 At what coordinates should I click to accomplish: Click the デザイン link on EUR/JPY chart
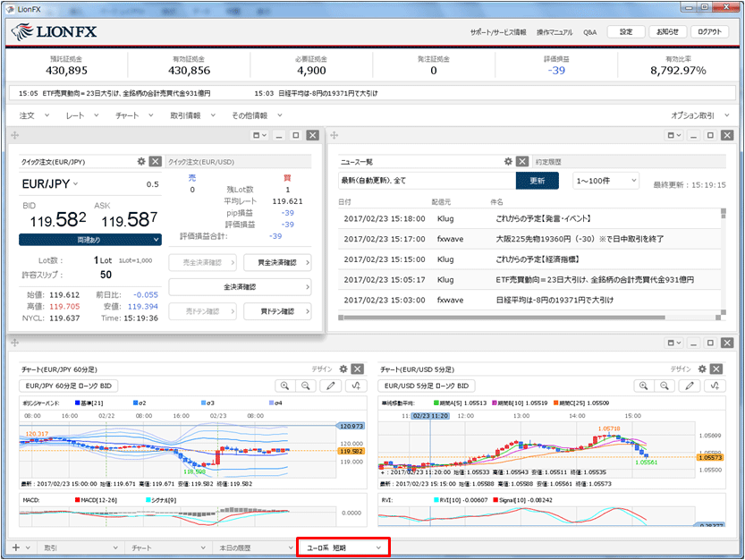point(322,369)
